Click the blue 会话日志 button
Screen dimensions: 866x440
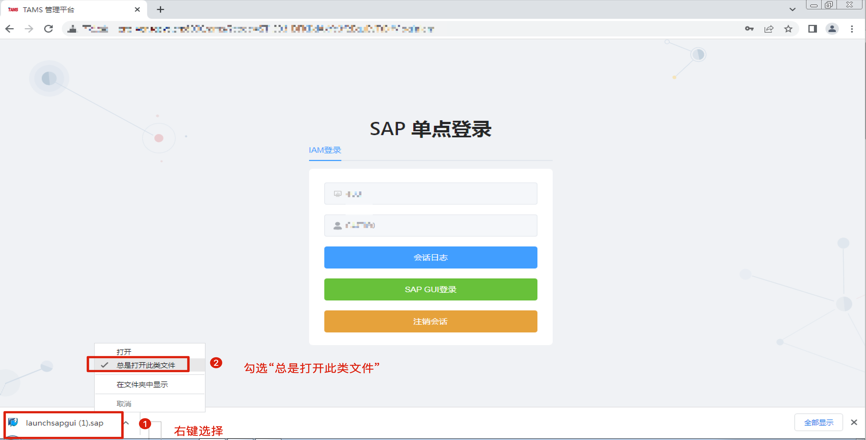[431, 257]
